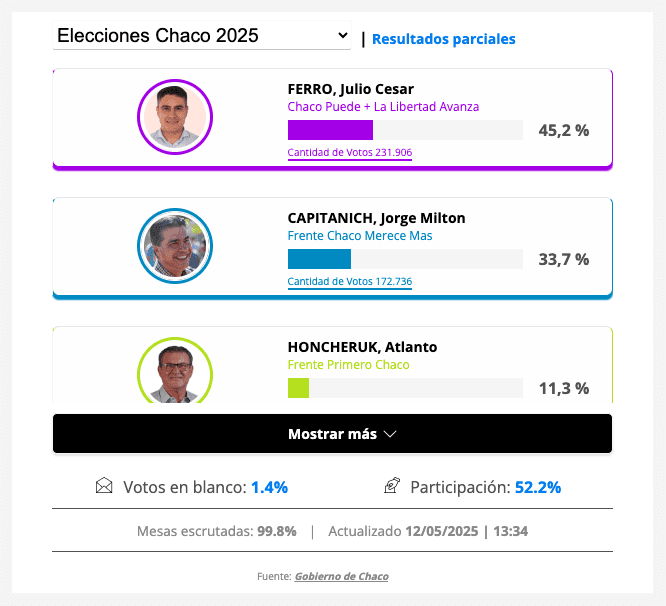The image size is (666, 606).
Task: Click Ferro's purple vote progress bar
Action: click(330, 130)
